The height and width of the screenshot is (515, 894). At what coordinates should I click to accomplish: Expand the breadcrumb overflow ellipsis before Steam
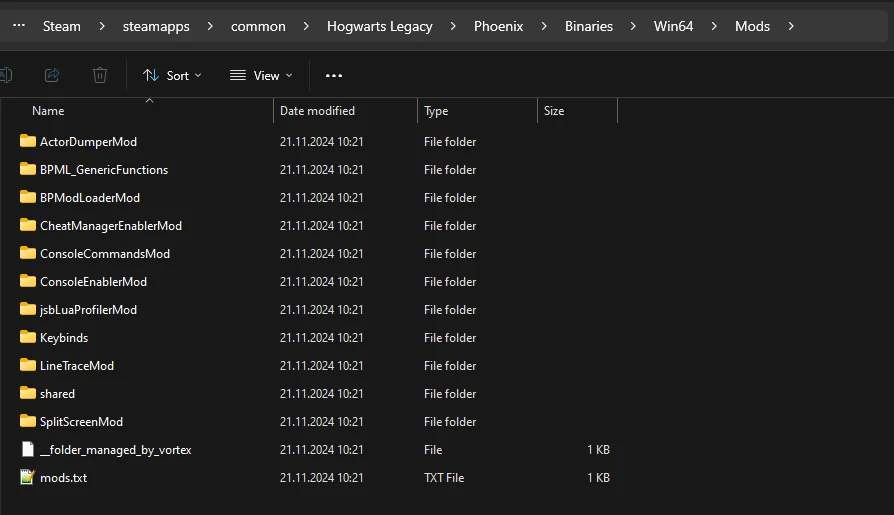tap(19, 26)
